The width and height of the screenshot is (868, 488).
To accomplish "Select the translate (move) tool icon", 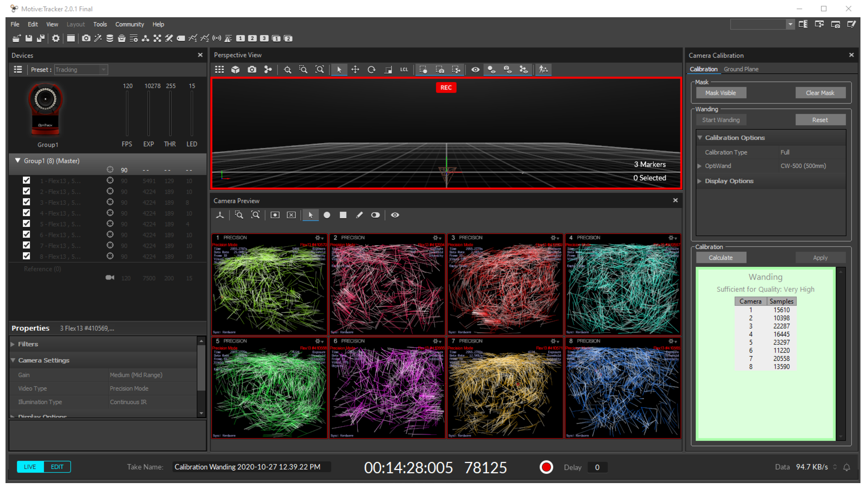I will (355, 70).
